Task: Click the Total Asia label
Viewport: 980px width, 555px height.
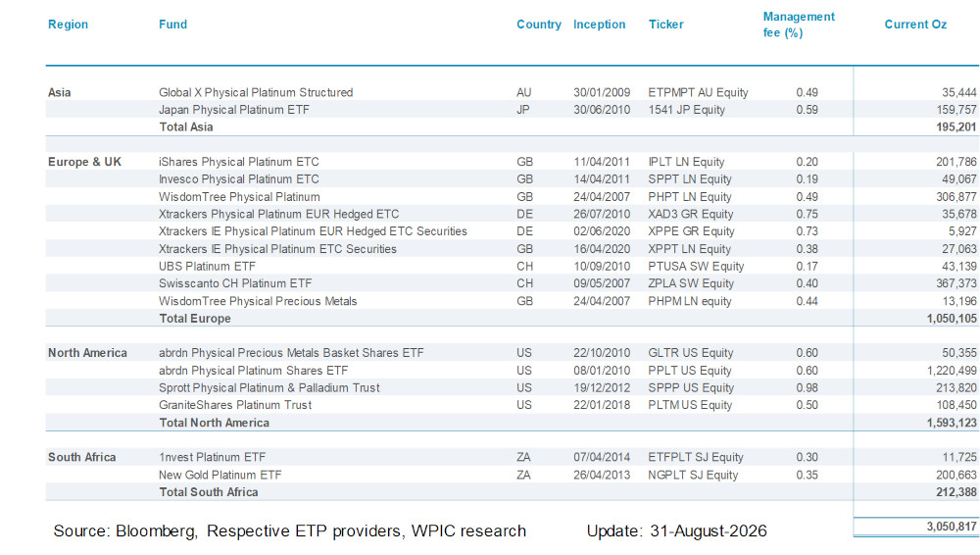Action: 185,127
